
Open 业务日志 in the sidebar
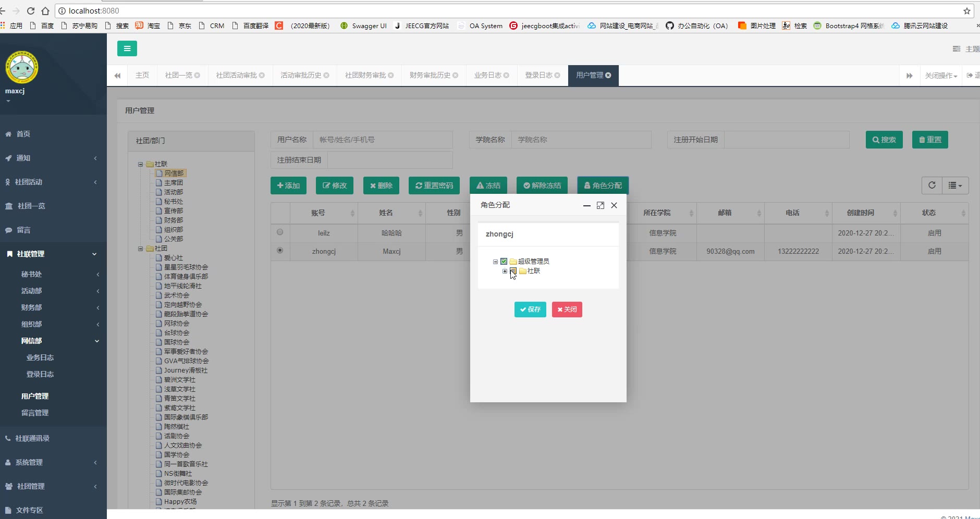(40, 357)
